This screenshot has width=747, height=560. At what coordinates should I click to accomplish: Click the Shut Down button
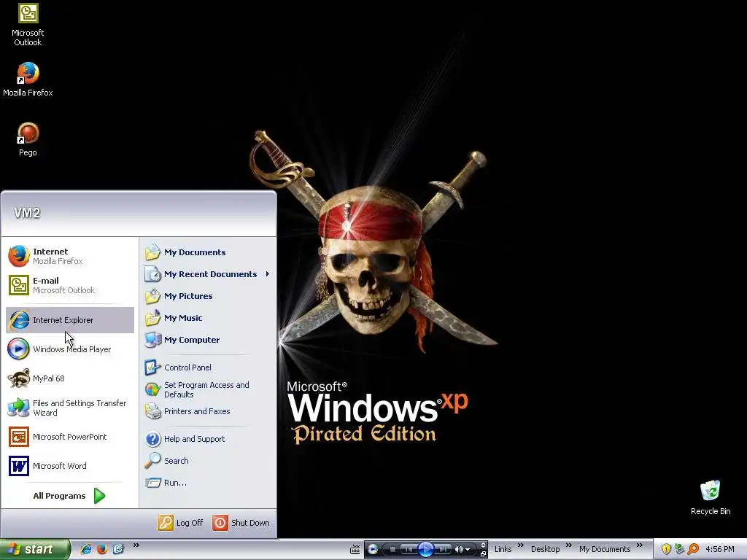coord(241,523)
